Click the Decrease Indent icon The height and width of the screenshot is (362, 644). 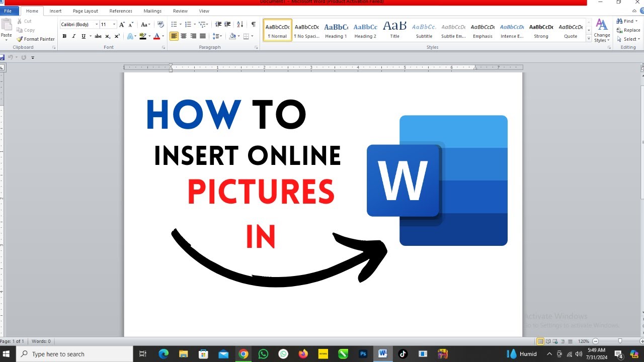click(x=218, y=24)
